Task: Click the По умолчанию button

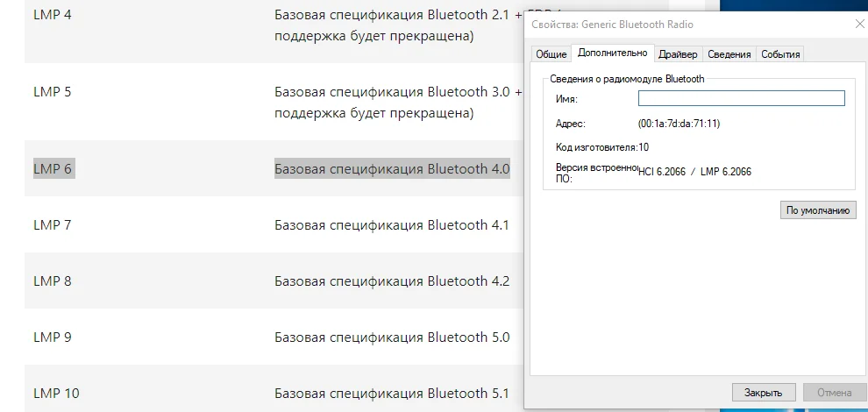Action: [818, 210]
